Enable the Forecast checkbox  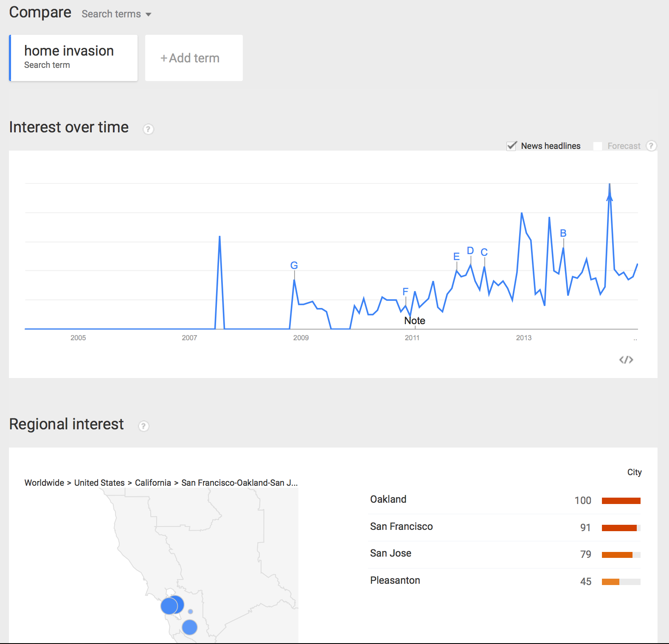598,146
